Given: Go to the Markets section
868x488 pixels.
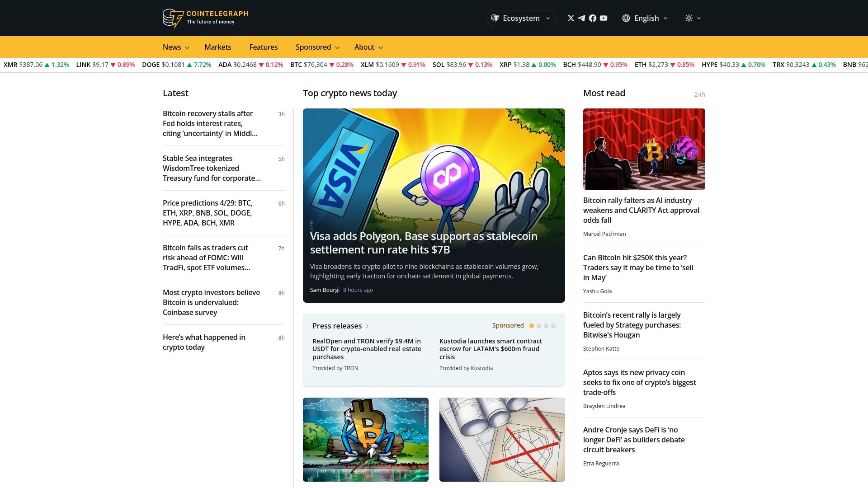Looking at the screenshot, I should pyautogui.click(x=217, y=47).
